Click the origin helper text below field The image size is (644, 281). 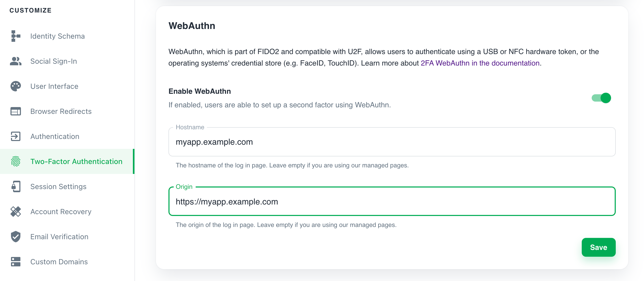click(286, 225)
